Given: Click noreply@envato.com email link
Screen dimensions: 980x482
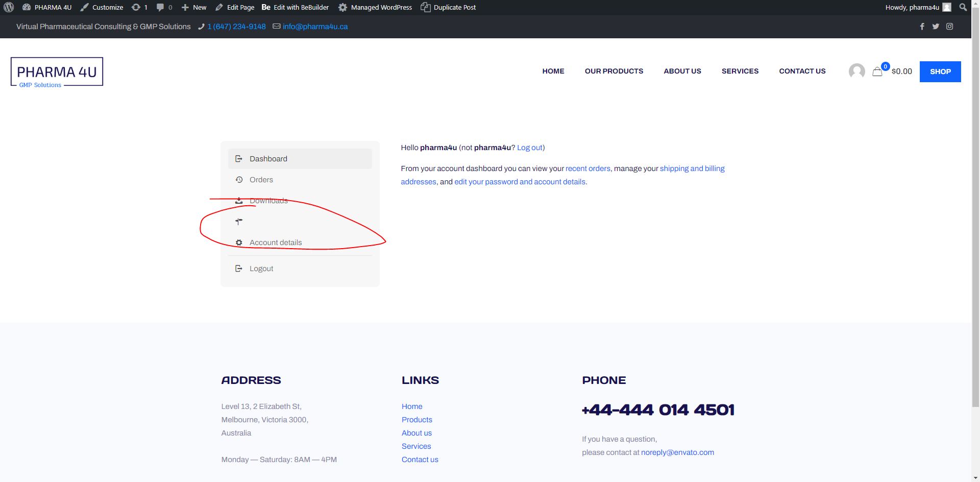Looking at the screenshot, I should point(677,452).
